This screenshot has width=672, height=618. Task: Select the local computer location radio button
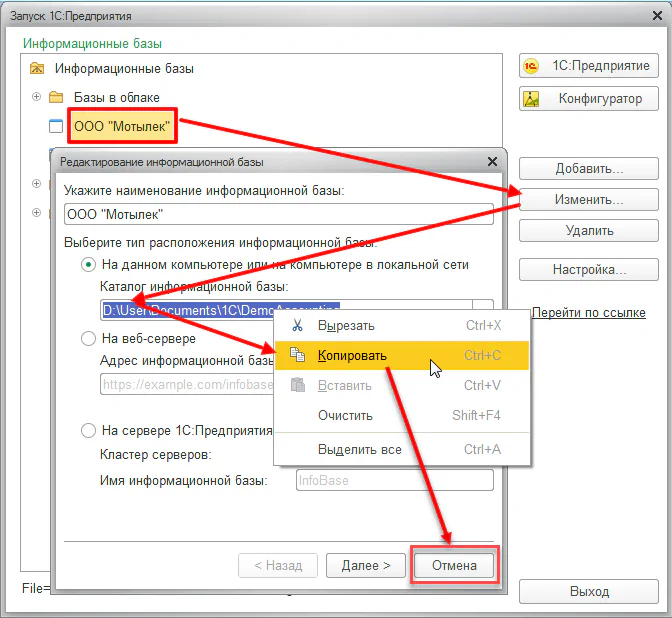89,265
